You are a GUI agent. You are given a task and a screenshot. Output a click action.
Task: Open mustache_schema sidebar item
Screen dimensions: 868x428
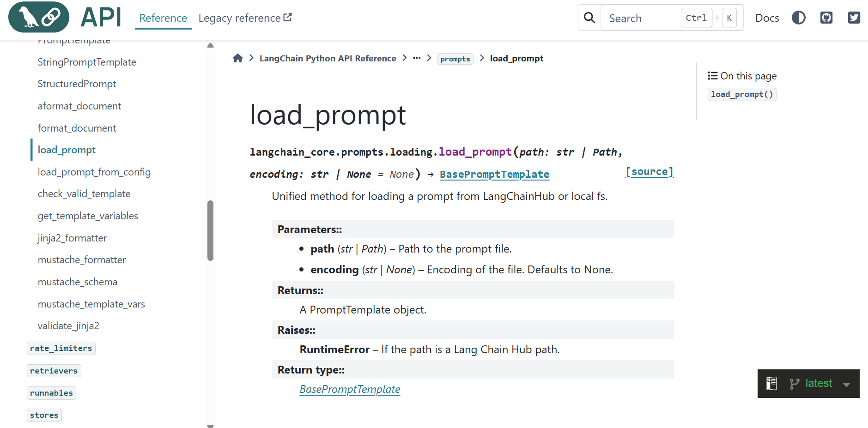pos(78,282)
